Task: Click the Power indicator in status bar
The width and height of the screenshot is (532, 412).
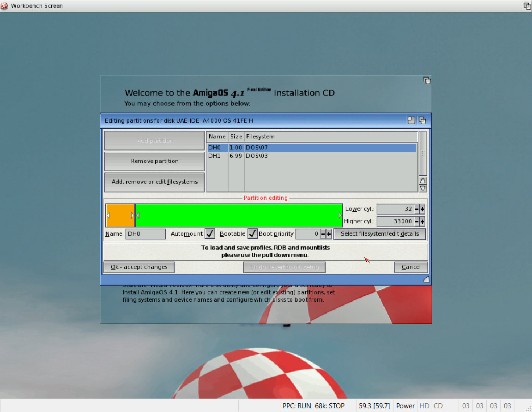Action: pyautogui.click(x=405, y=406)
